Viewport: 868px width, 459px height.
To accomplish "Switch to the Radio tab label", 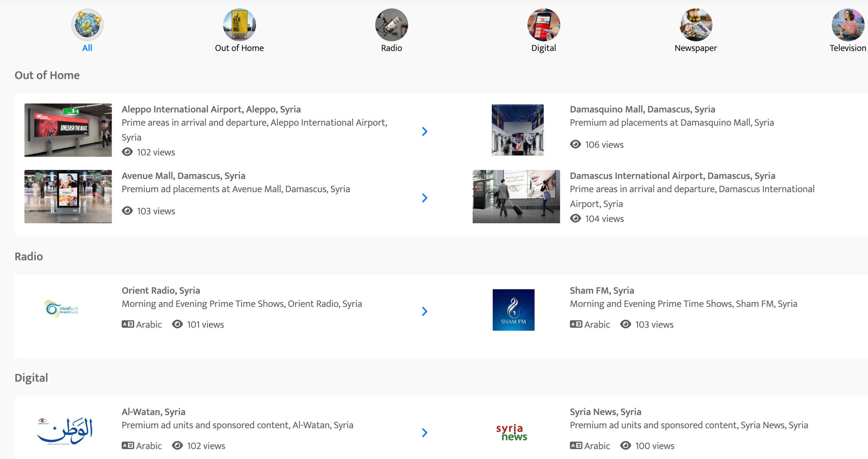I will pyautogui.click(x=391, y=48).
